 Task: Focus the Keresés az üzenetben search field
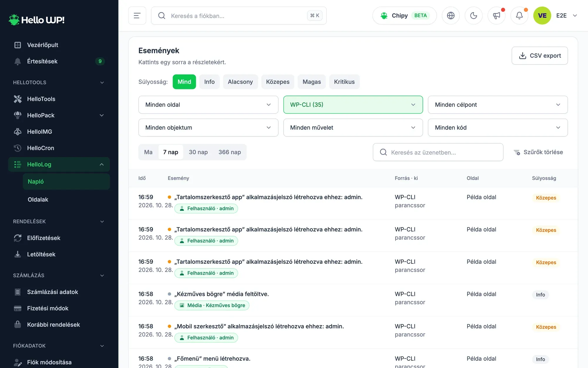click(438, 152)
